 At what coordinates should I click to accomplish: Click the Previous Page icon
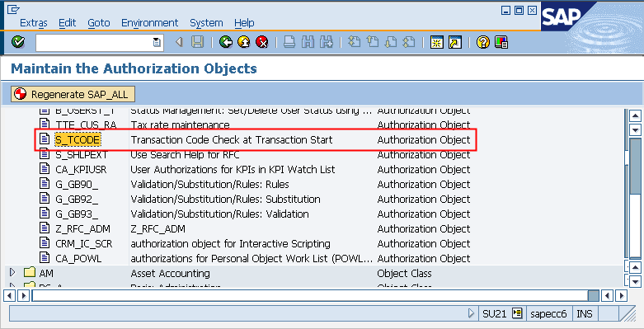(372, 42)
